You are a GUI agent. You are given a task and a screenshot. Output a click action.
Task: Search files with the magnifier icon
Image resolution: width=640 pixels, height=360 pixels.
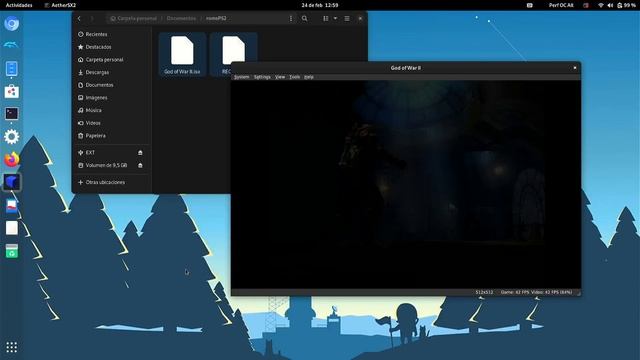click(x=304, y=18)
